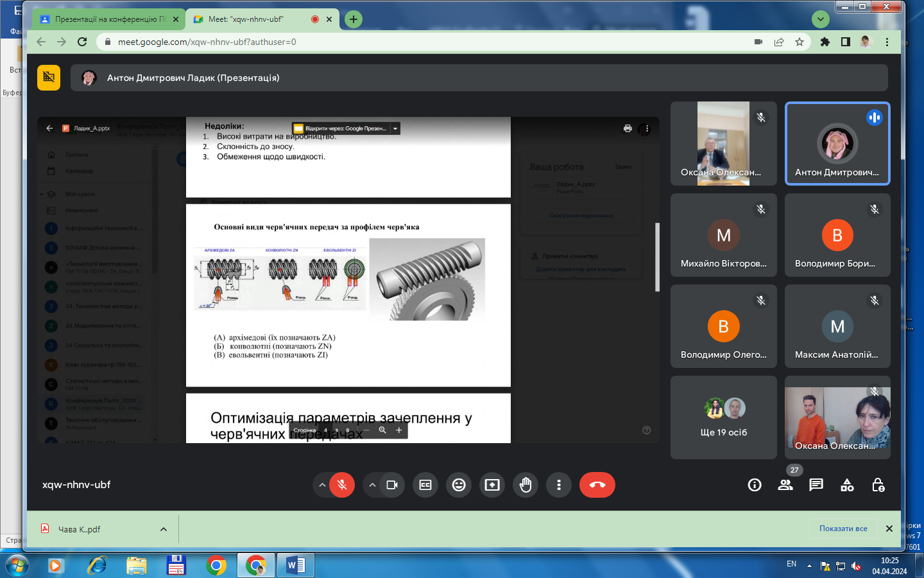Open meeting details info icon
The height and width of the screenshot is (578, 924).
[755, 485]
